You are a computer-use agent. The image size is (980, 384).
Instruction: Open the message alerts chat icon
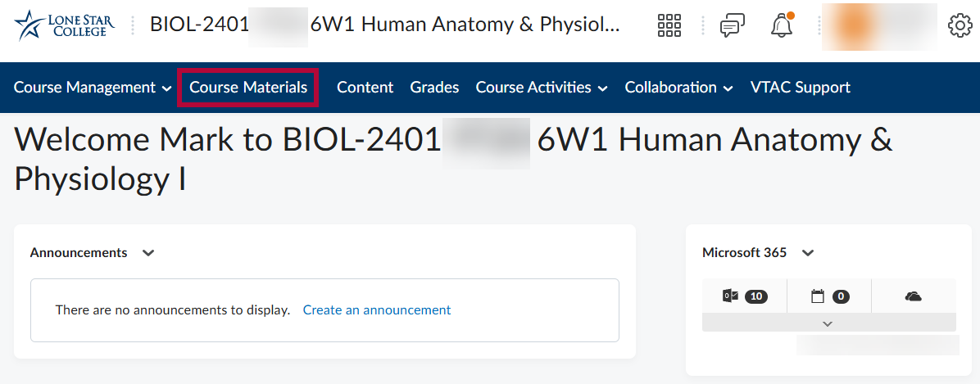click(x=732, y=26)
